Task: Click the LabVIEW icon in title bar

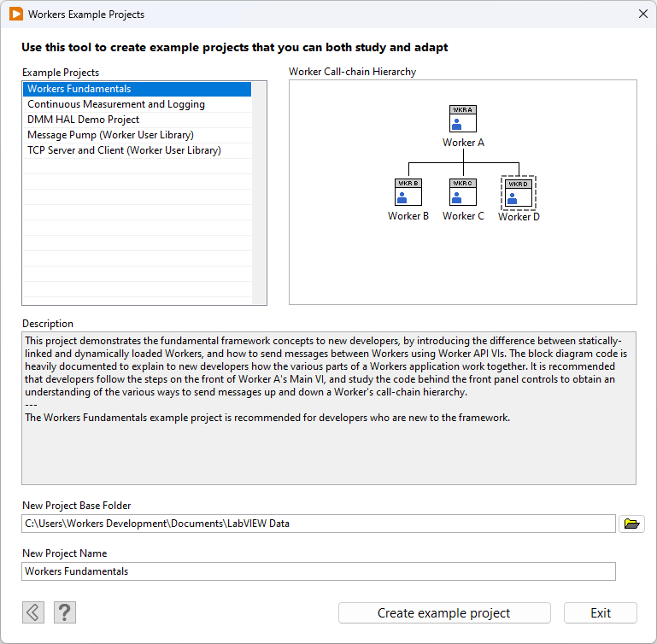Action: tap(15, 15)
